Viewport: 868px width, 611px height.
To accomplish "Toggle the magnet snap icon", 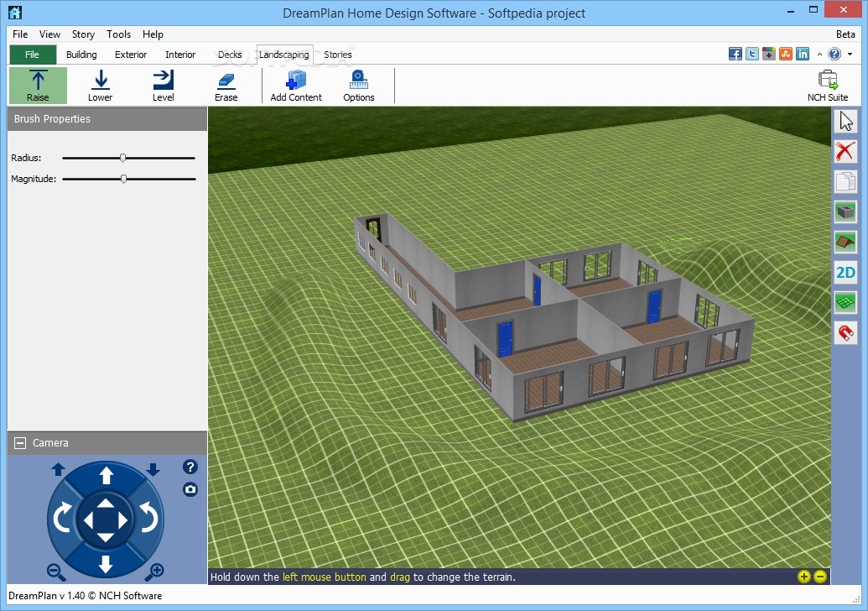I will point(845,332).
